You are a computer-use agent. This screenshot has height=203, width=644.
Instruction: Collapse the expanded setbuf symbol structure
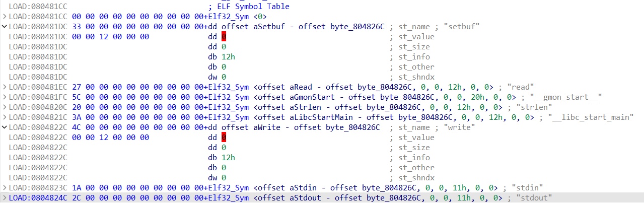tap(5, 27)
